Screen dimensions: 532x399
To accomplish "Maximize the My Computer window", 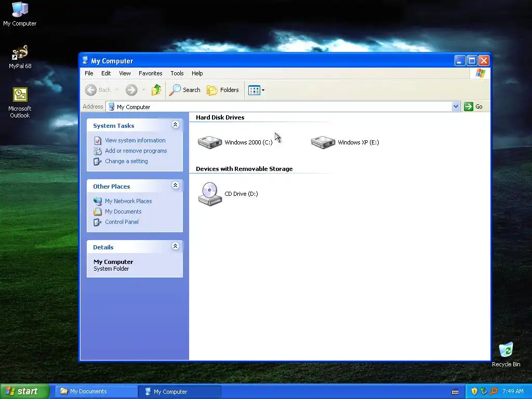I will tap(472, 61).
